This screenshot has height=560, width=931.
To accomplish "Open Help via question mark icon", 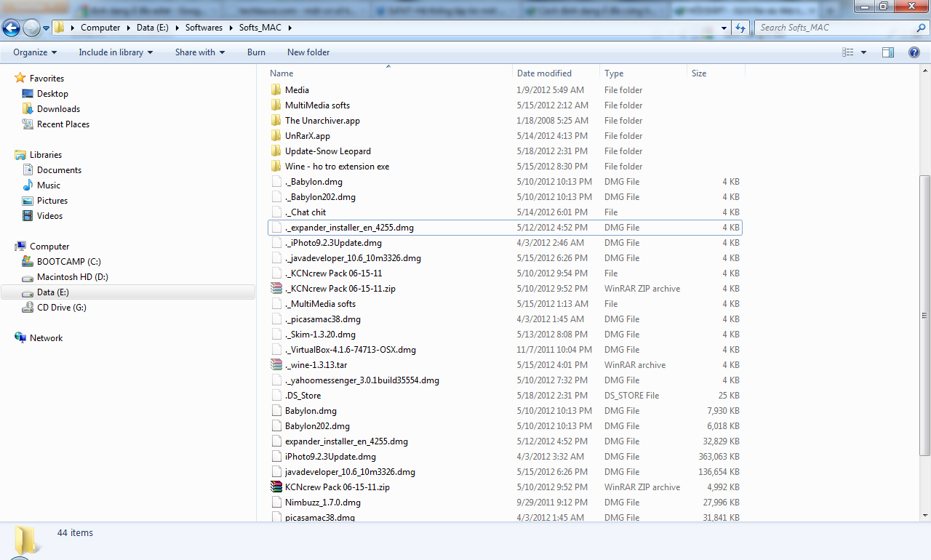I will [914, 52].
